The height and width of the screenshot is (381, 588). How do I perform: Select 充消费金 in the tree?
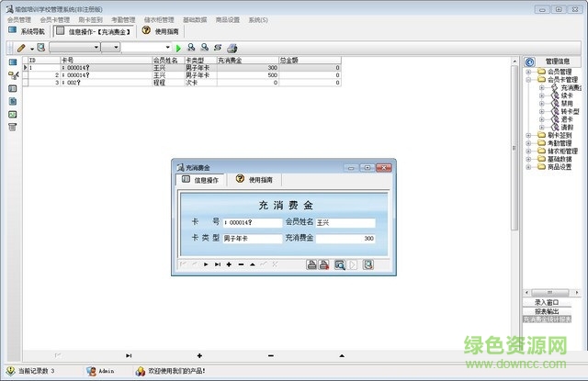(x=571, y=87)
